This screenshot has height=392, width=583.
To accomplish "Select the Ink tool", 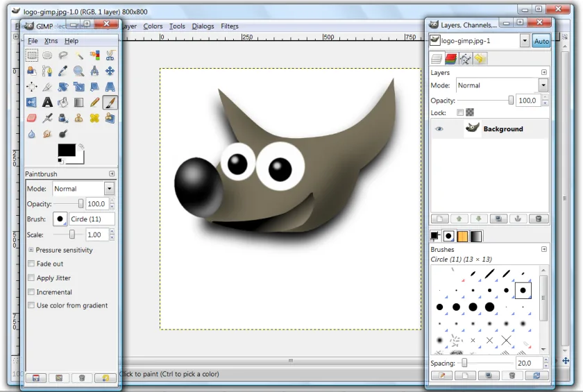I will pyautogui.click(x=63, y=118).
